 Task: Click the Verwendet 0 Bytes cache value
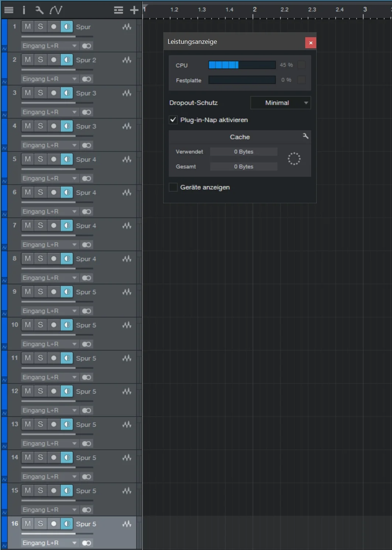243,152
